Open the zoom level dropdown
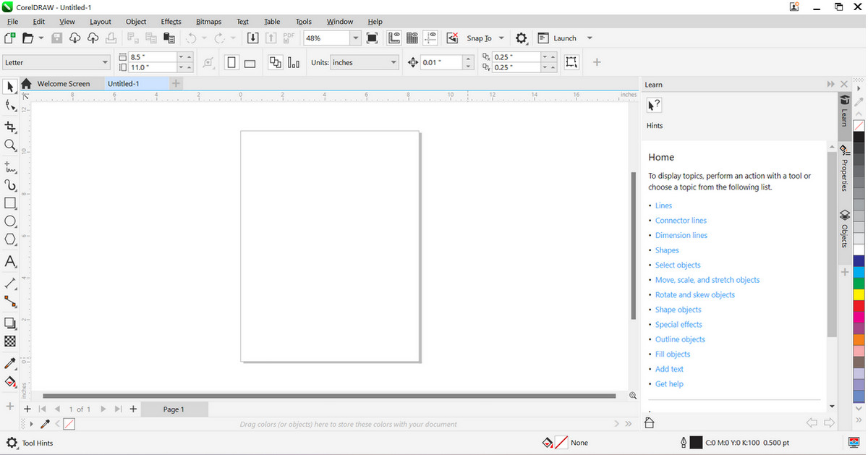Viewport: 868px width, 455px height. [354, 38]
